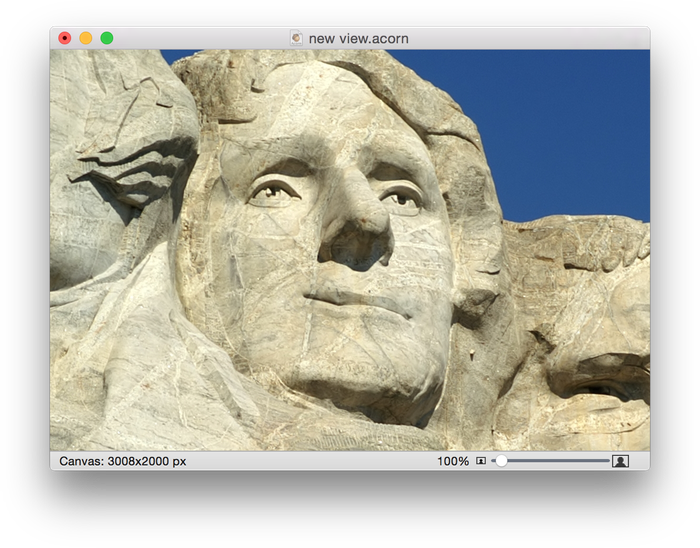
Task: Click the large zoom-in icon right of slider
Action: [620, 461]
